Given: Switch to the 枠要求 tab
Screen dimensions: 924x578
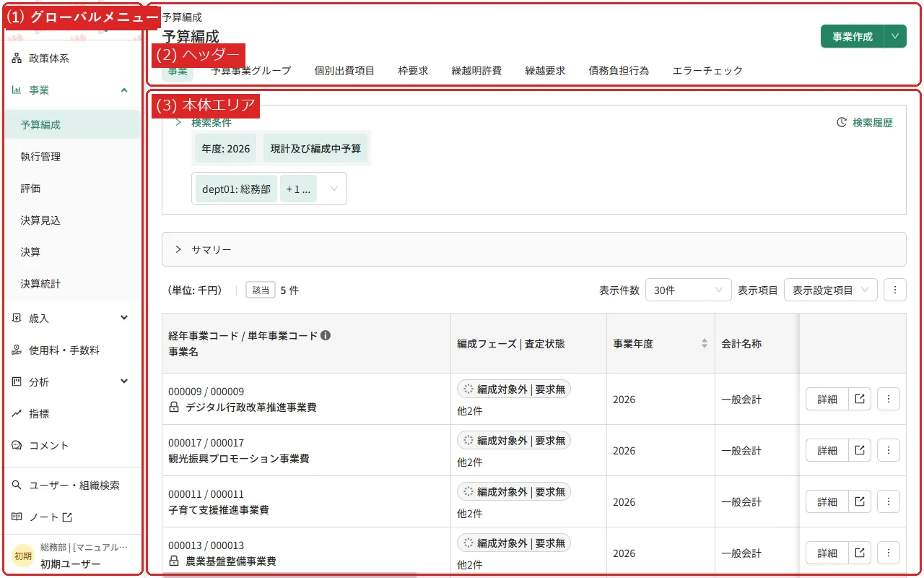Looking at the screenshot, I should tap(413, 71).
